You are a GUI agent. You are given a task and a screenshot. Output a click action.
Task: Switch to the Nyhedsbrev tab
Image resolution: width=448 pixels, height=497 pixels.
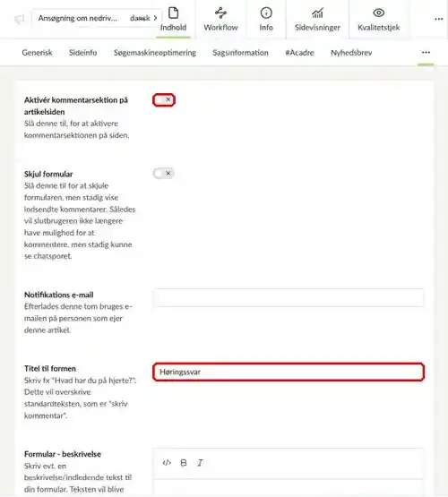tap(351, 53)
